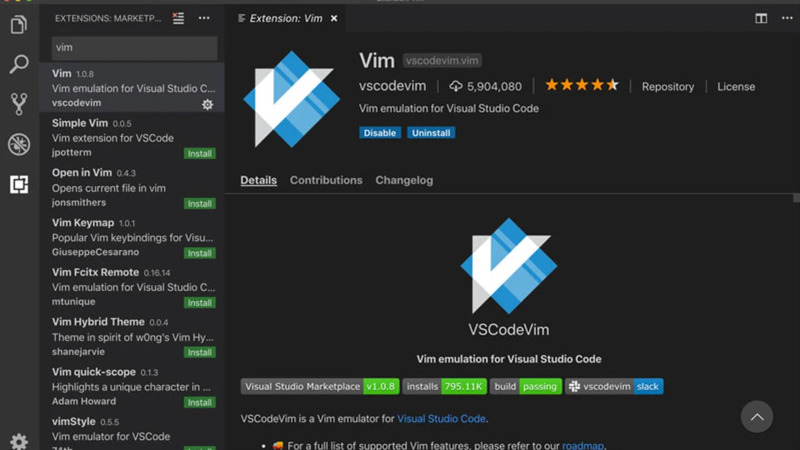Select Simple Vim in results list
Image resolution: width=800 pixels, height=450 pixels.
132,137
